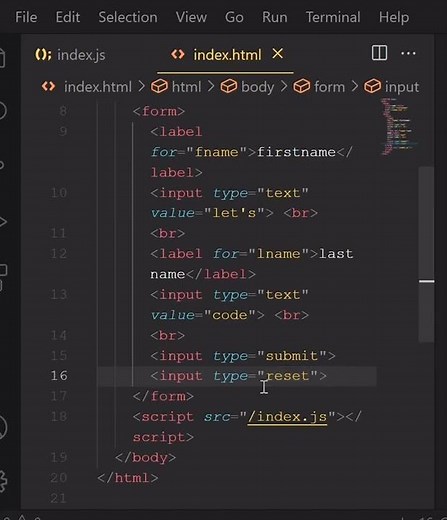Click the <br> tag on line 11

(x=167, y=233)
